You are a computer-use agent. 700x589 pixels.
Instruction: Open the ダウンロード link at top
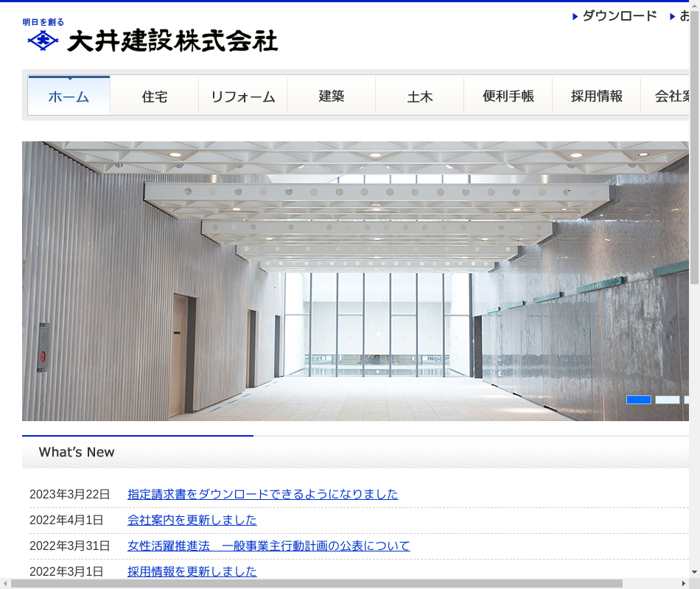click(x=619, y=15)
